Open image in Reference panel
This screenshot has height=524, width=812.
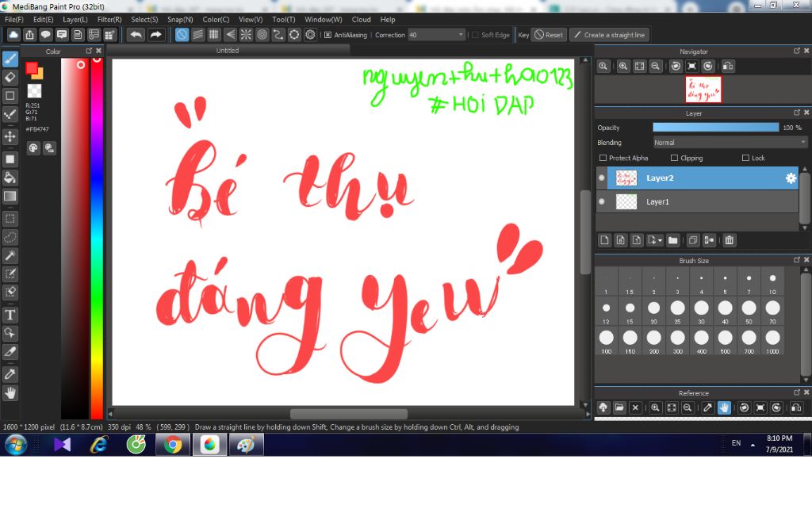pyautogui.click(x=619, y=407)
